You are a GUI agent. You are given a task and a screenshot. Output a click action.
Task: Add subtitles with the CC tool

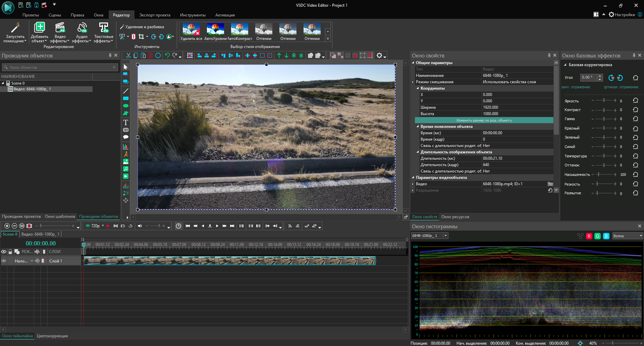point(126,130)
